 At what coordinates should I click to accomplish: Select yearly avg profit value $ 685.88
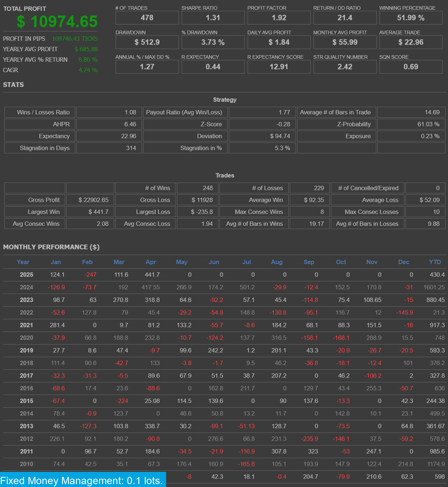point(86,49)
